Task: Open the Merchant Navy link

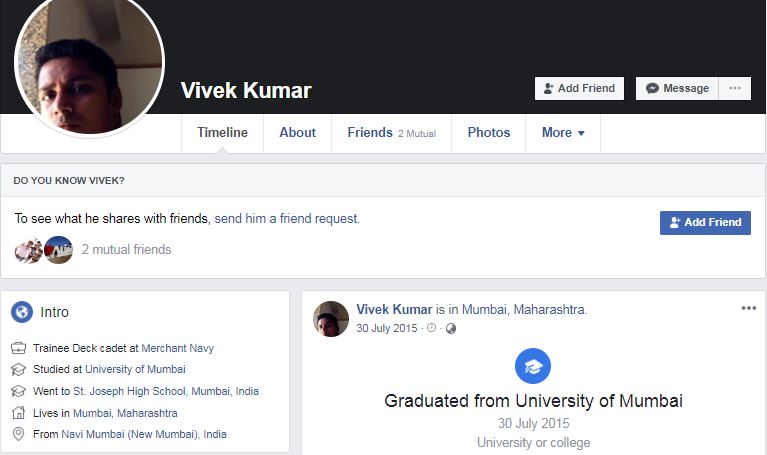Action: pyautogui.click(x=177, y=349)
